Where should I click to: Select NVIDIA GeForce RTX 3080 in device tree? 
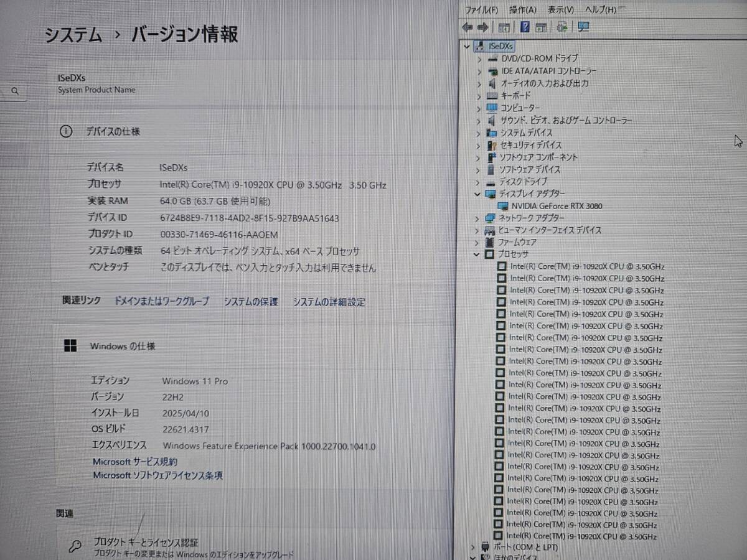557,206
